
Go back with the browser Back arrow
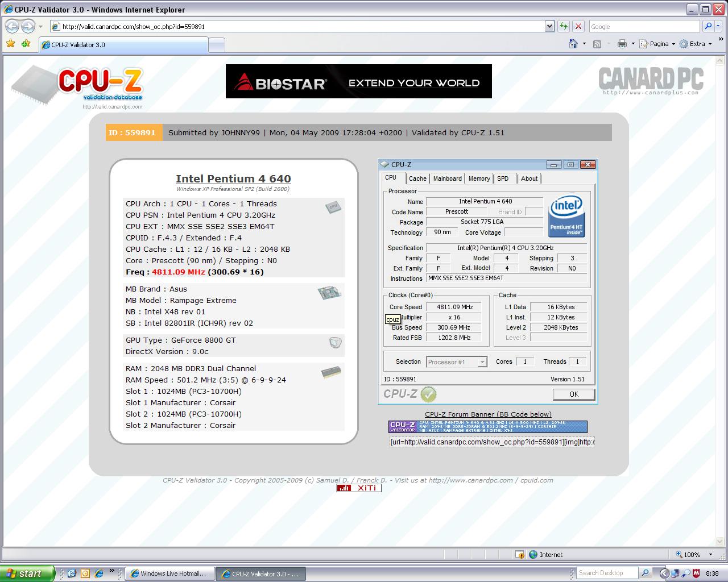point(12,26)
